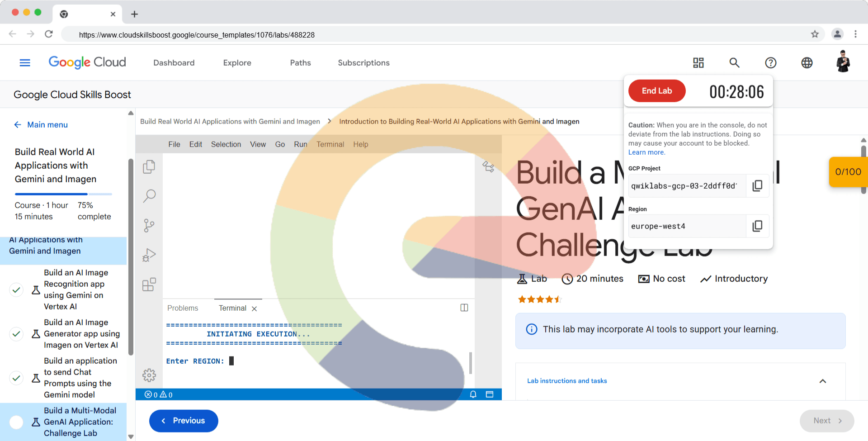Open the Terminal menu in editor menu bar

point(330,144)
